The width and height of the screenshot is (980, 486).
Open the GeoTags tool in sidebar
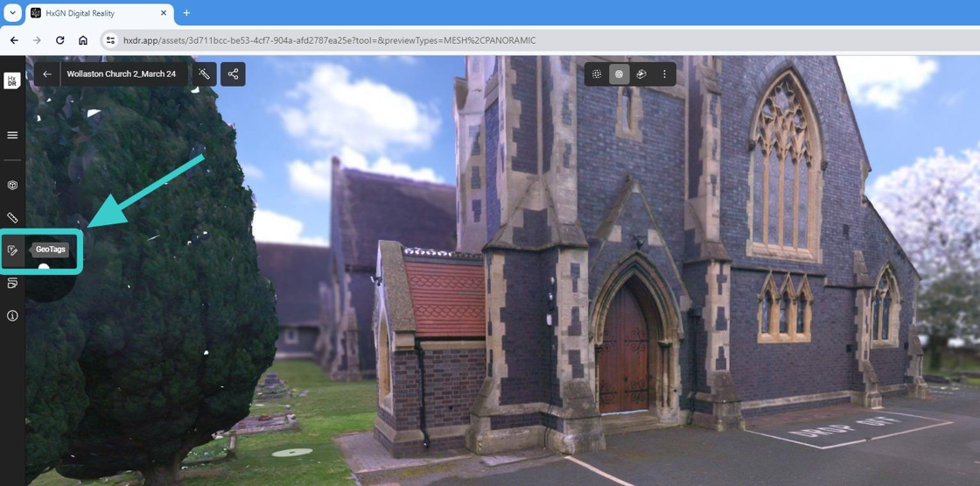click(x=12, y=250)
